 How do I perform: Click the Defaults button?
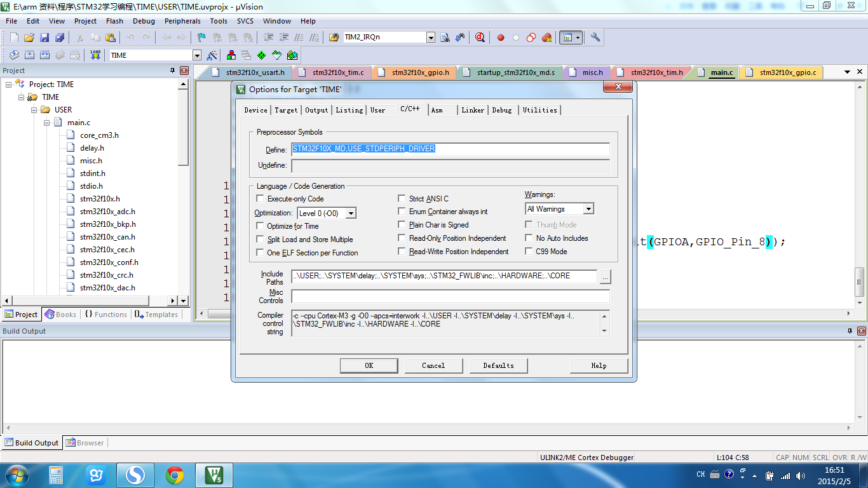click(x=498, y=365)
